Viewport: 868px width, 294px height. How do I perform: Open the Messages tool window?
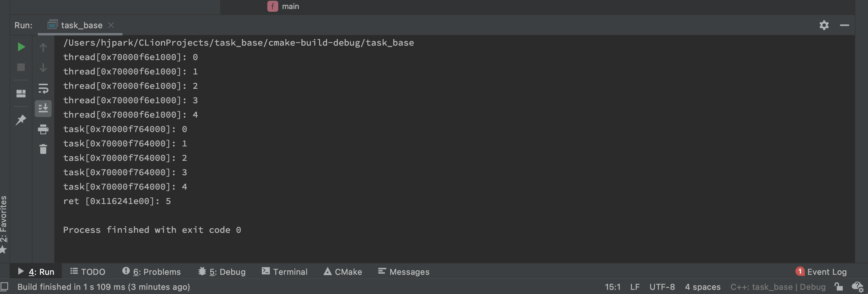[x=404, y=271]
